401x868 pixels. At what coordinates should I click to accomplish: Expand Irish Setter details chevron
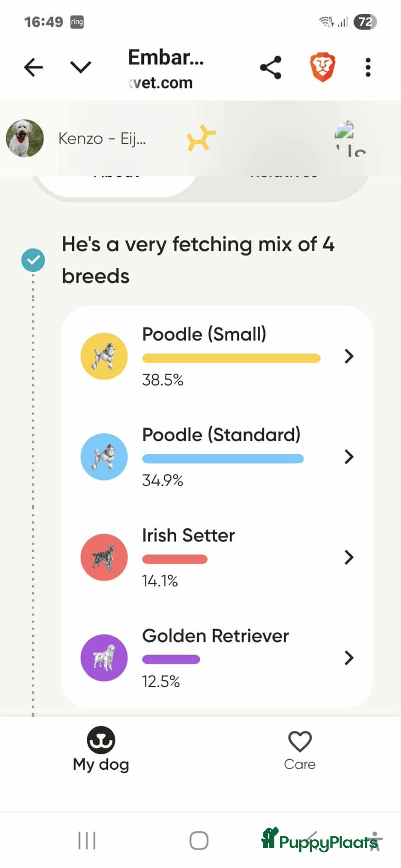pyautogui.click(x=349, y=557)
